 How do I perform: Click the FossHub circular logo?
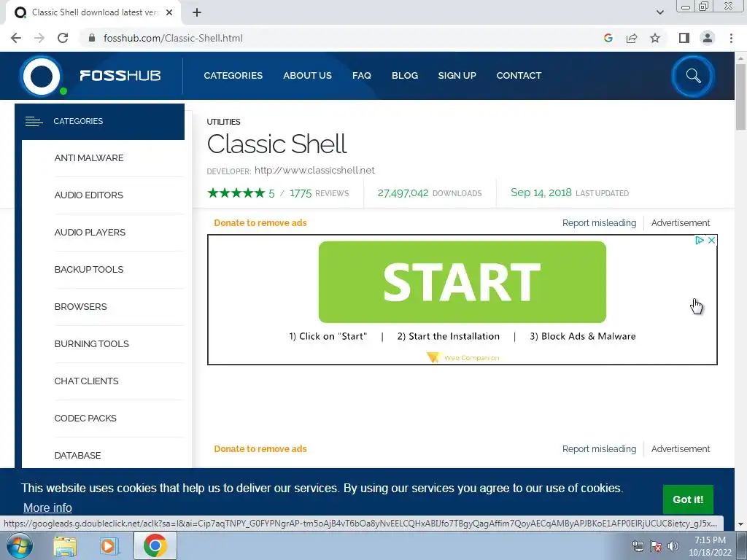click(42, 76)
